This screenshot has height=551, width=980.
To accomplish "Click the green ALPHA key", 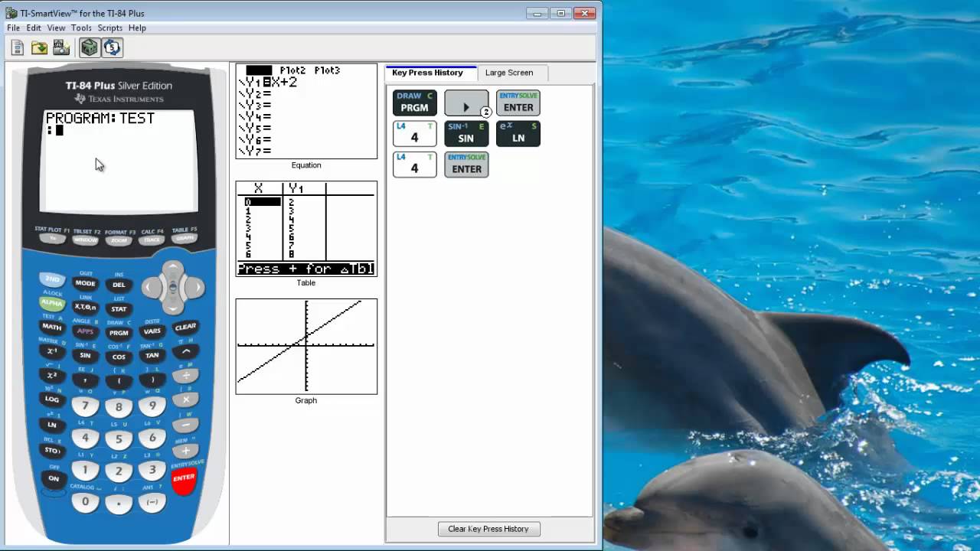I will (51, 303).
